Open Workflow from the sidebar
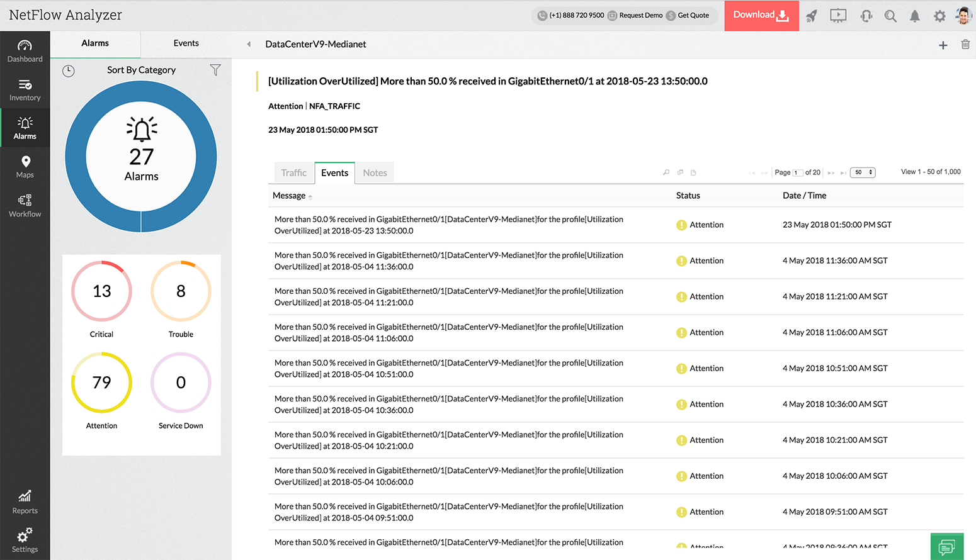The image size is (976, 560). click(25, 206)
